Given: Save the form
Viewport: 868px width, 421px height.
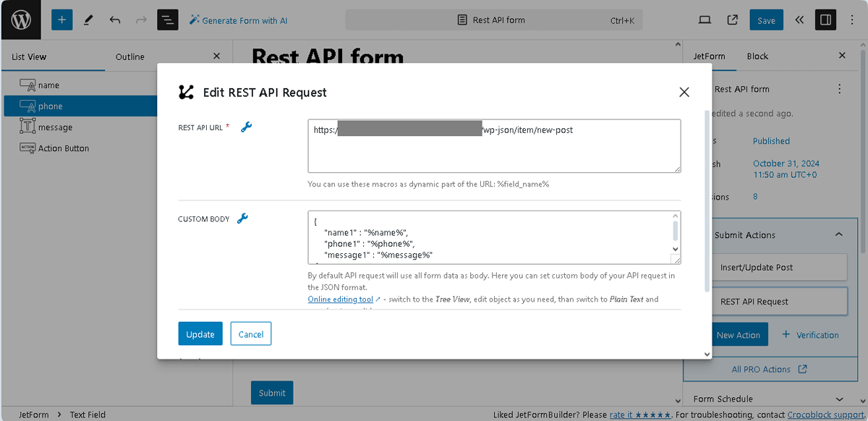Looking at the screenshot, I should pyautogui.click(x=766, y=20).
